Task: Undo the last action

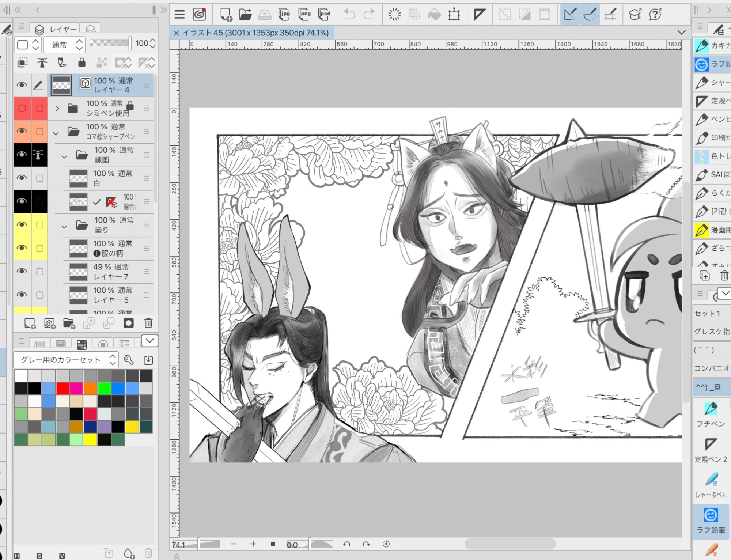Action: click(x=349, y=14)
